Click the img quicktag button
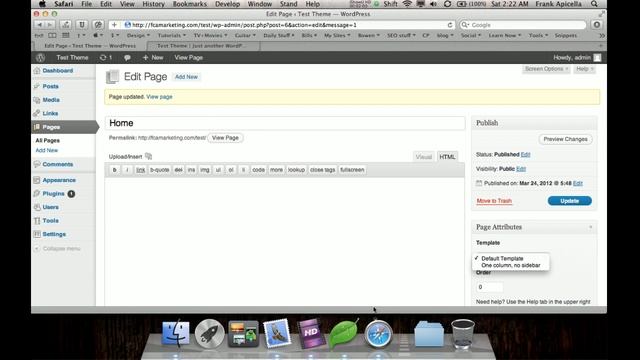640x360 pixels. click(204, 170)
